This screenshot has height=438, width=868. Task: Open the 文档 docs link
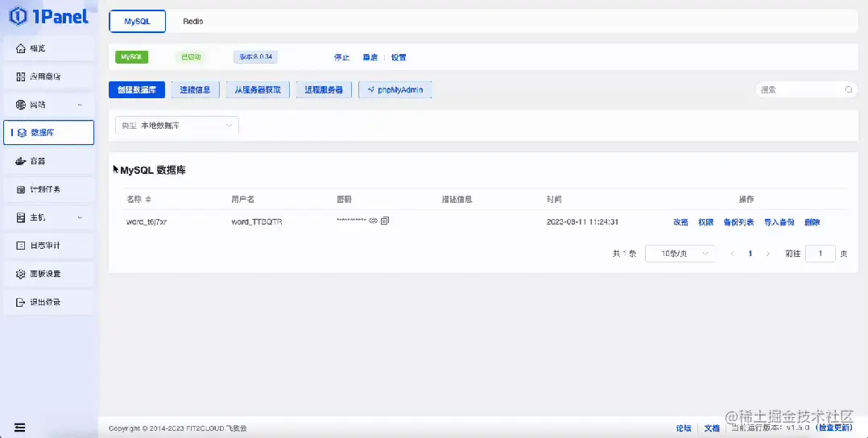tap(711, 428)
